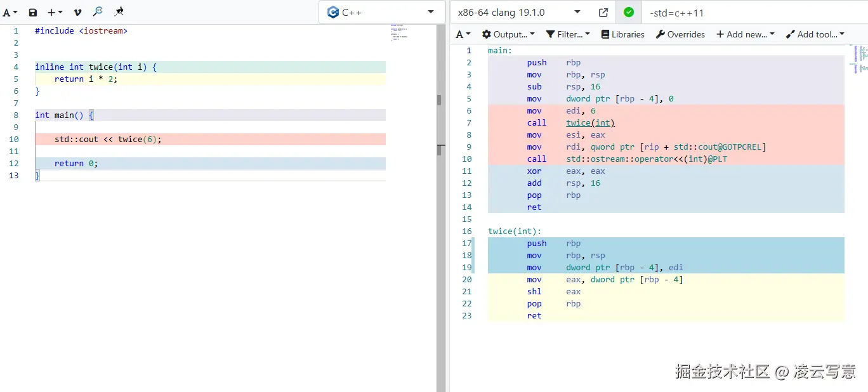The image size is (868, 392).
Task: Expand the Add tool menu
Action: [815, 34]
